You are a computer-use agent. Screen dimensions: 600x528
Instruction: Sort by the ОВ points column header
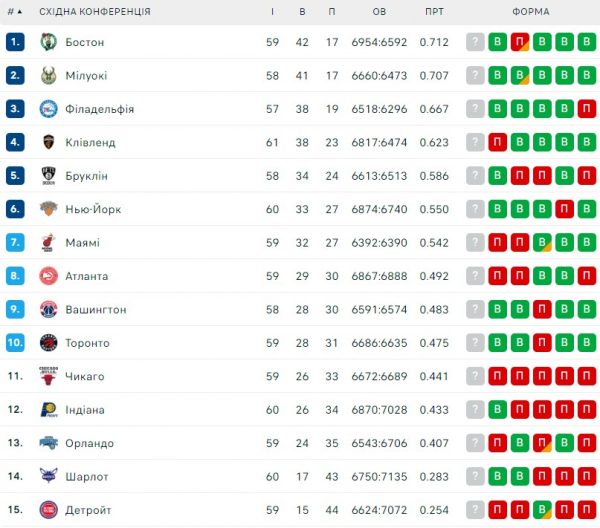(379, 11)
